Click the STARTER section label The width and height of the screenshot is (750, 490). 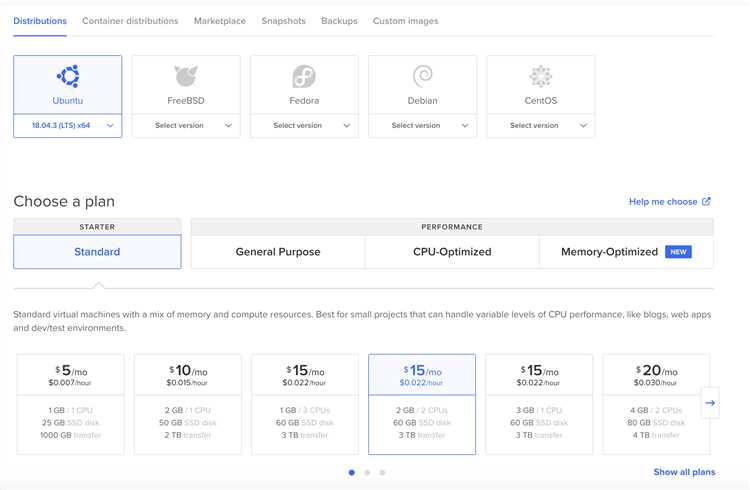[97, 227]
